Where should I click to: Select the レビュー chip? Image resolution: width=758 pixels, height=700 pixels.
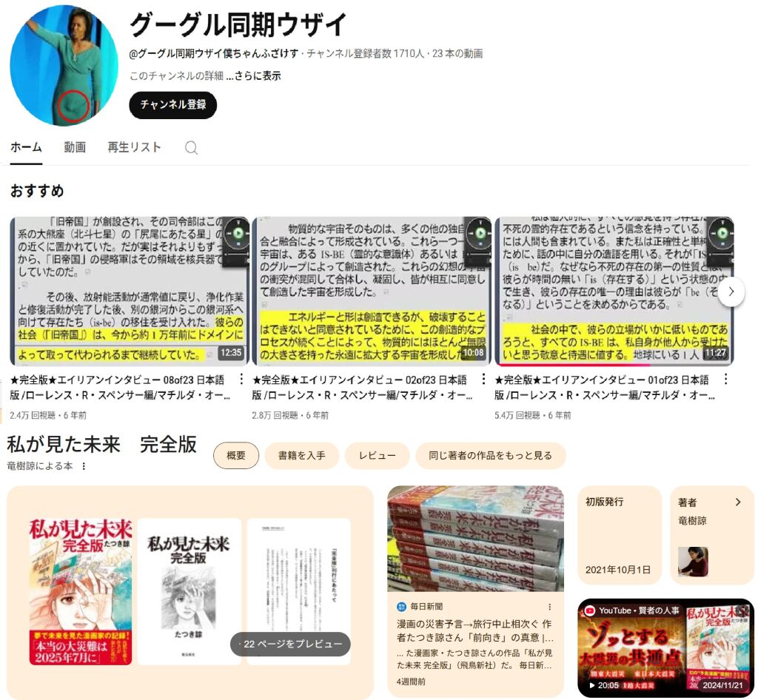click(x=377, y=456)
